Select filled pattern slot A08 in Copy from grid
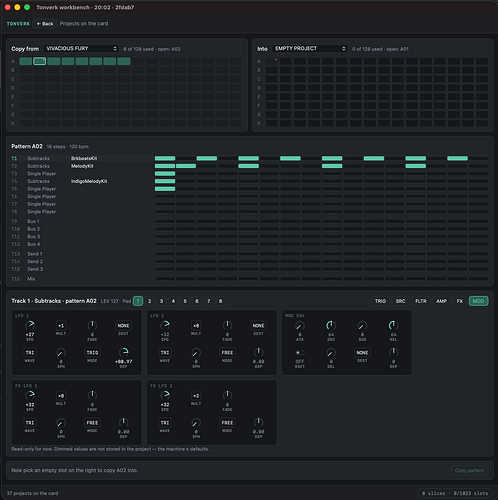Image resolution: width=498 pixels, height=500 pixels. [124, 61]
